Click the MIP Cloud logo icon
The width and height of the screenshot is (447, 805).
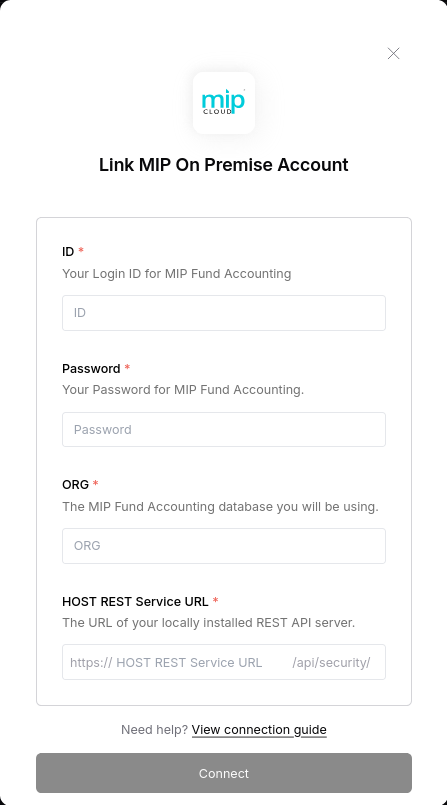[x=224, y=103]
